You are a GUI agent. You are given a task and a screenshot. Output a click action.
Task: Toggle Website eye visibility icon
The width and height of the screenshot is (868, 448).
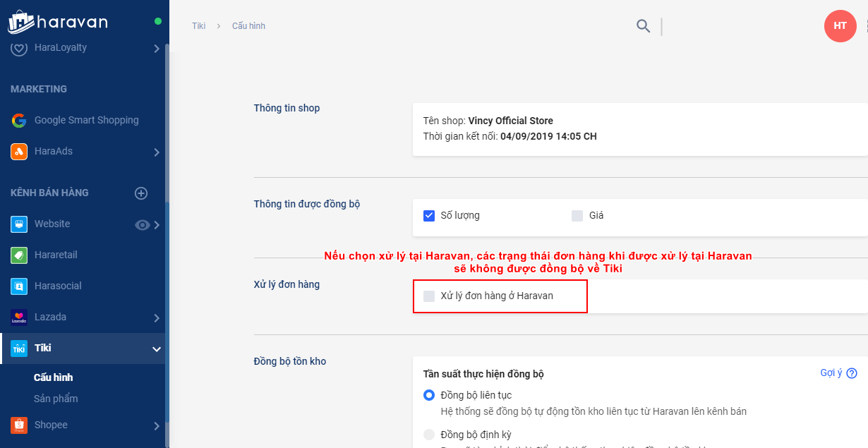click(143, 225)
